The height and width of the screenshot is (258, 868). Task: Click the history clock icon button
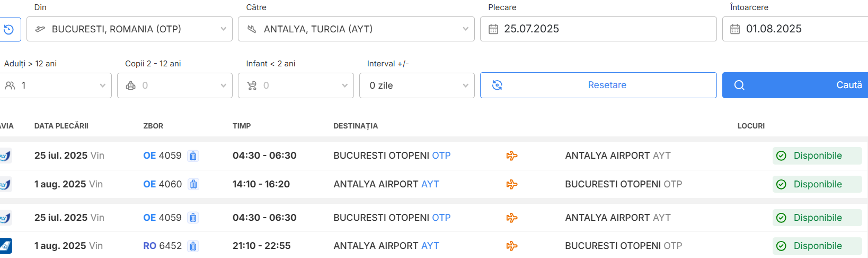point(8,29)
